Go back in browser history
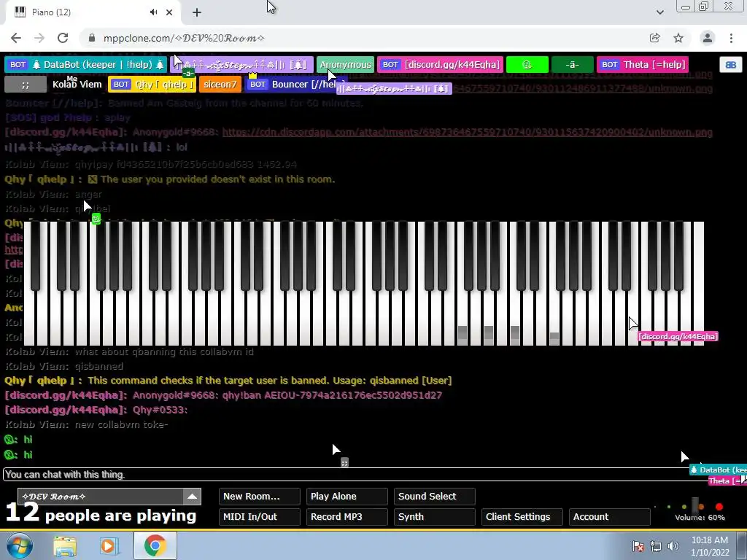Viewport: 747px width, 560px height. (x=16, y=38)
